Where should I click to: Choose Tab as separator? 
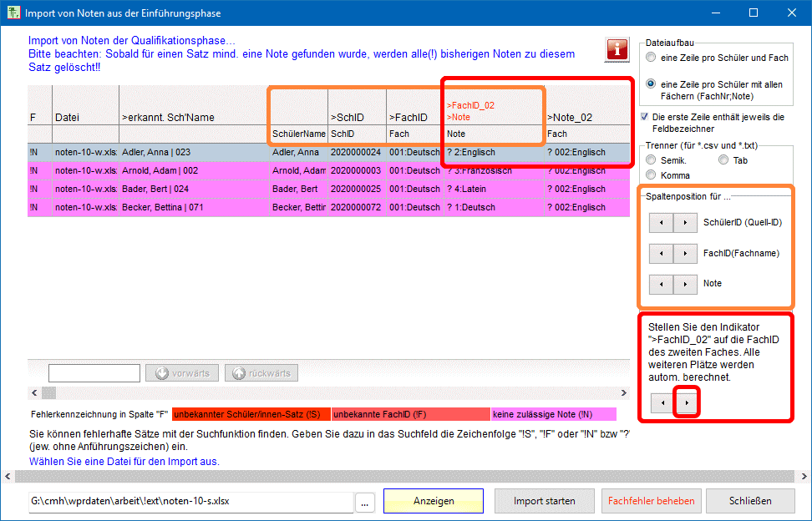(723, 159)
